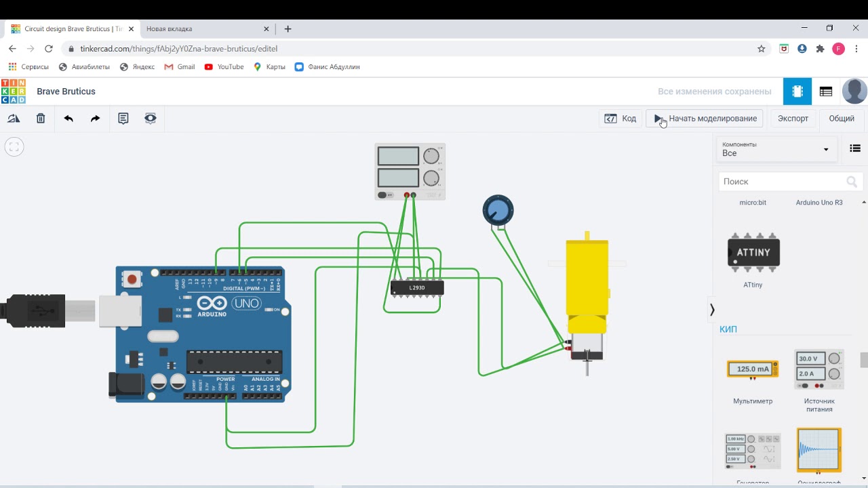Reload the page

49,49
